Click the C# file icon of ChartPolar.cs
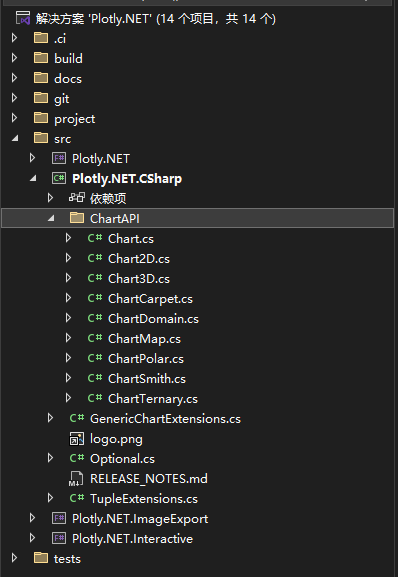The width and height of the screenshot is (398, 577). tap(95, 358)
